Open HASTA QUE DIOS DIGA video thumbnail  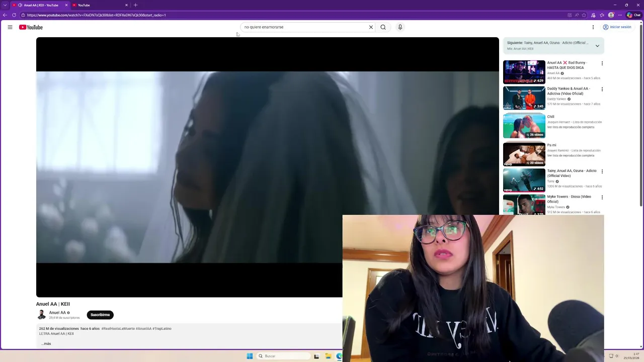(524, 72)
